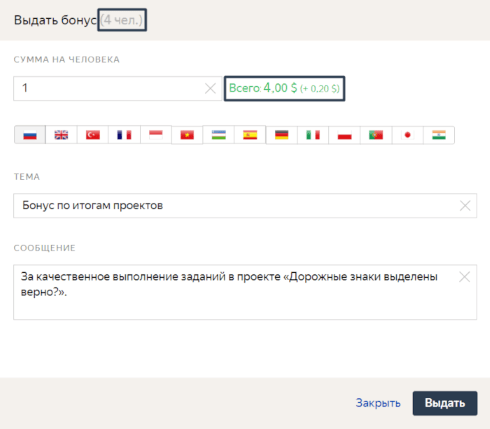Select the British flag language button
This screenshot has width=490, height=429.
coord(61,135)
